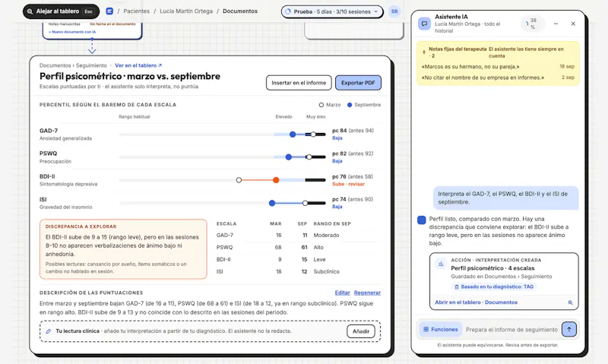Toggle the Marzo legend marker
Image resolution: width=608 pixels, height=364 pixels.
pos(321,105)
